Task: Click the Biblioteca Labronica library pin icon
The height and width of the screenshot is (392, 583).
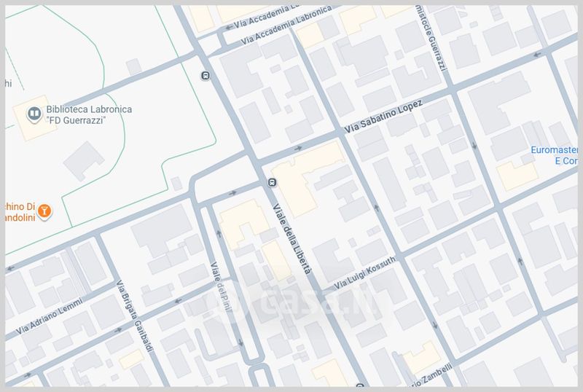Action: 33,114
